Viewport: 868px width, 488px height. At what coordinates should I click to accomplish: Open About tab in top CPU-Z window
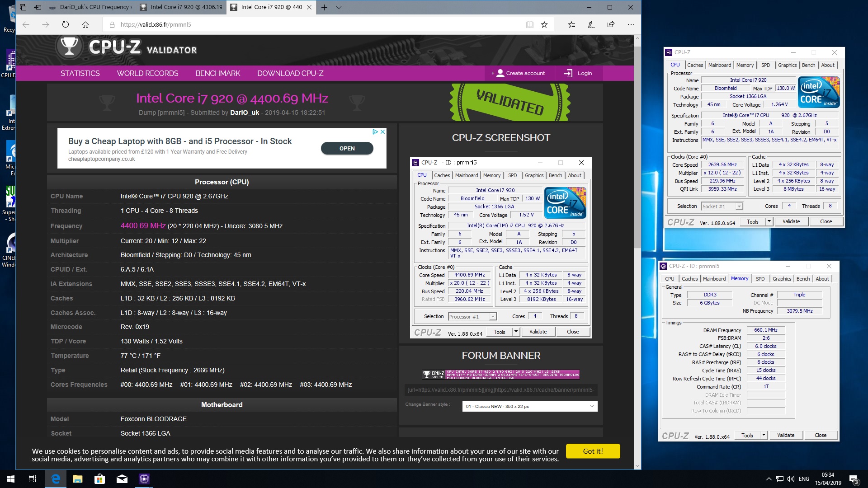(x=828, y=65)
